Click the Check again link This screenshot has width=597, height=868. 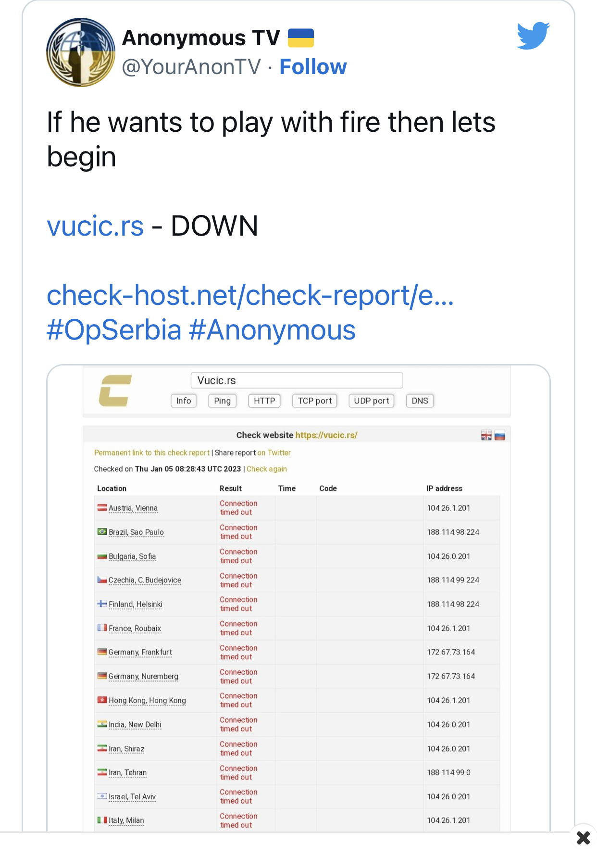coord(267,469)
